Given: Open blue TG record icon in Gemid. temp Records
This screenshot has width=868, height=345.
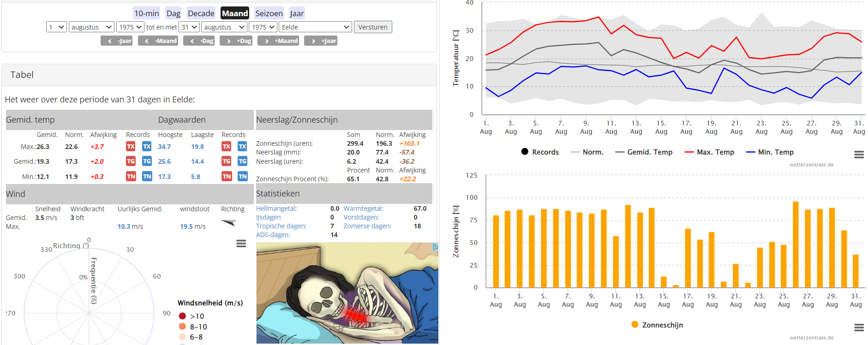Looking at the screenshot, I should coord(147,161).
